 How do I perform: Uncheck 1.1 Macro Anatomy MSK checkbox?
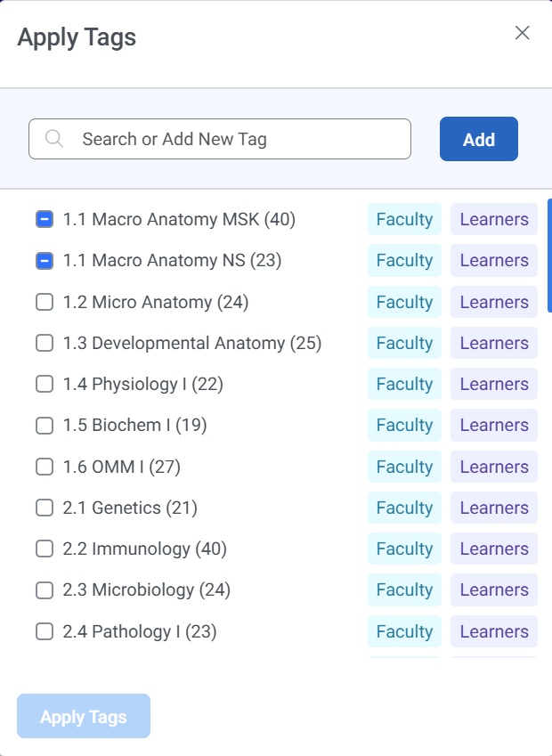click(x=45, y=219)
